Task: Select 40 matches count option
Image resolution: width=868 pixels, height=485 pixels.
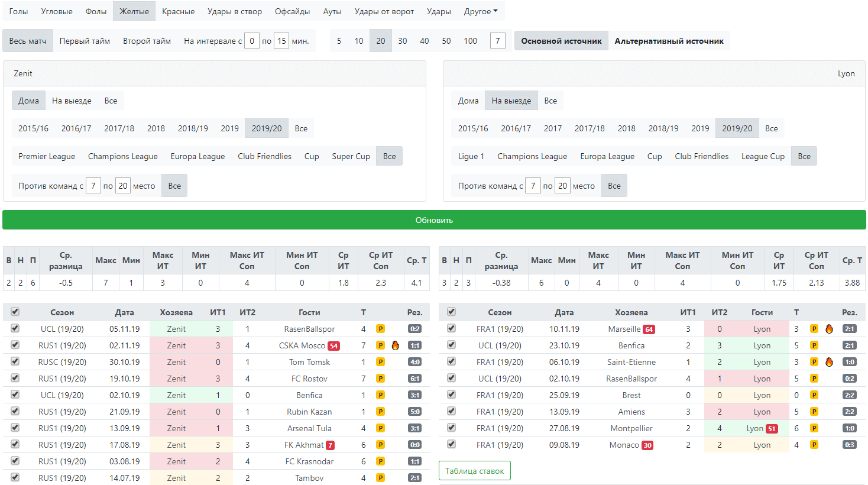Action: click(x=424, y=41)
